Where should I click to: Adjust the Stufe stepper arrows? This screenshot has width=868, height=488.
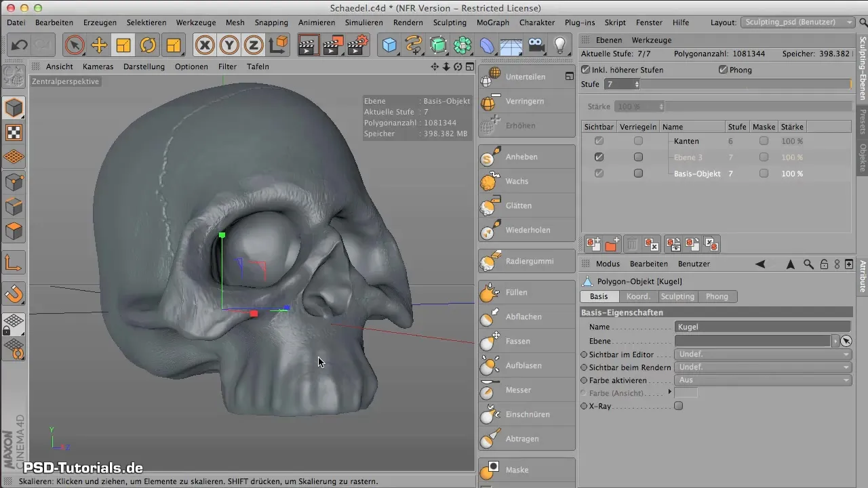pos(637,84)
